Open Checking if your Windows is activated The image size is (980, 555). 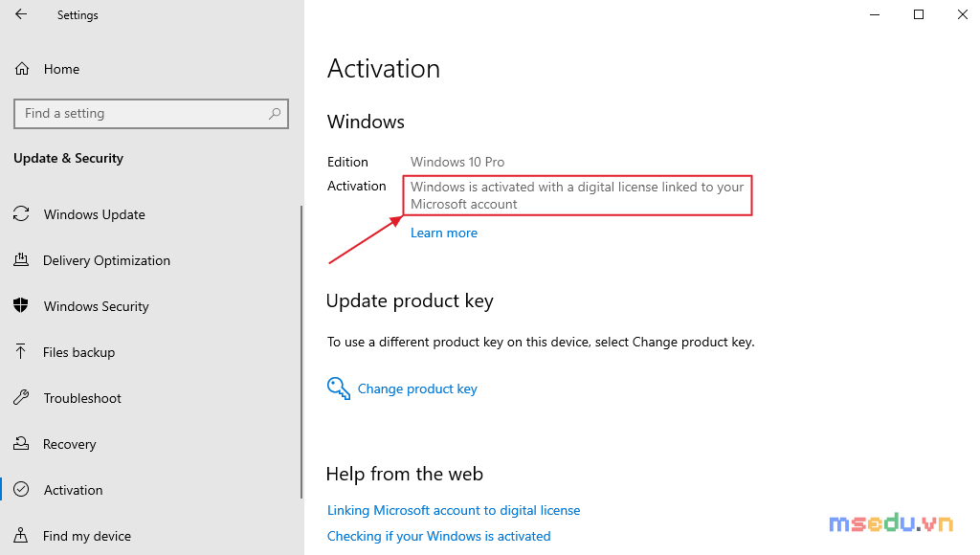click(438, 536)
